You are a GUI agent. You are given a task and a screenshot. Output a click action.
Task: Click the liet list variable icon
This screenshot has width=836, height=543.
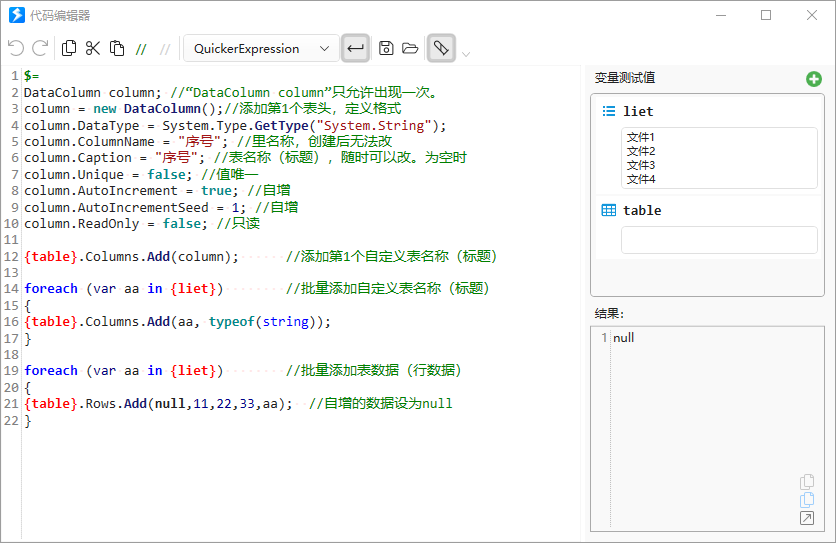[x=608, y=111]
